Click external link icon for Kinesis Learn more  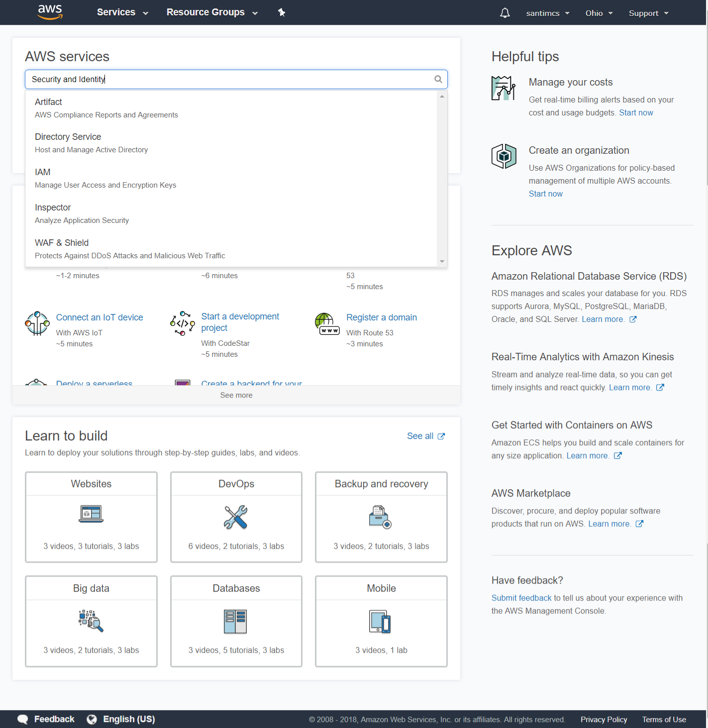pos(660,388)
